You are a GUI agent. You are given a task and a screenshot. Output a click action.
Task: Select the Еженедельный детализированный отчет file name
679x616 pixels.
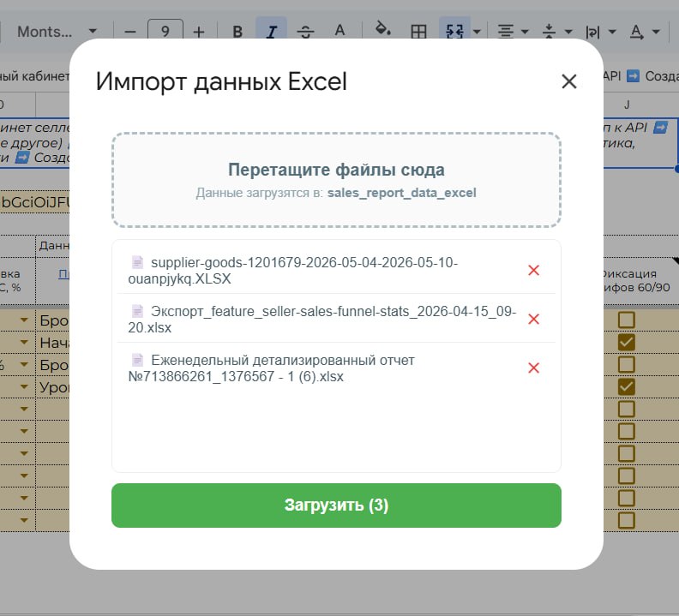(271, 368)
